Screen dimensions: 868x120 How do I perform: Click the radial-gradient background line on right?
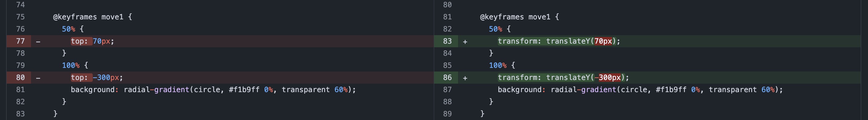pos(640,89)
